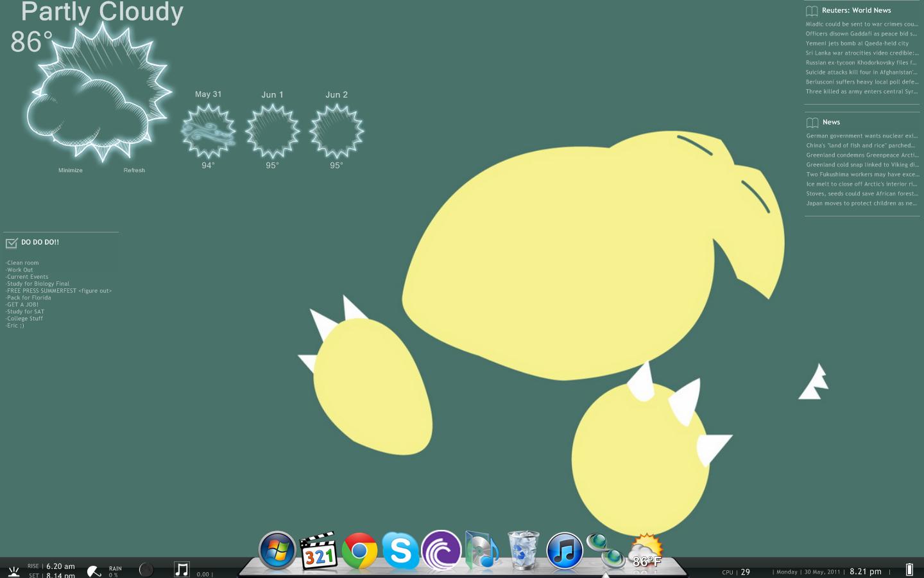Click the checkmark icon beside DO DO DO!!
This screenshot has width=924, height=578.
(x=12, y=243)
